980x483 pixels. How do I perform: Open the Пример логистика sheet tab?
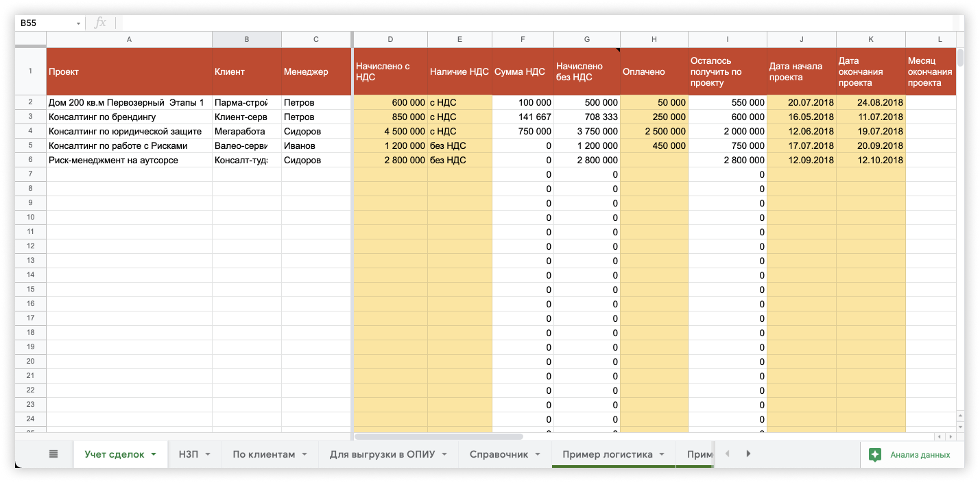[x=607, y=454]
